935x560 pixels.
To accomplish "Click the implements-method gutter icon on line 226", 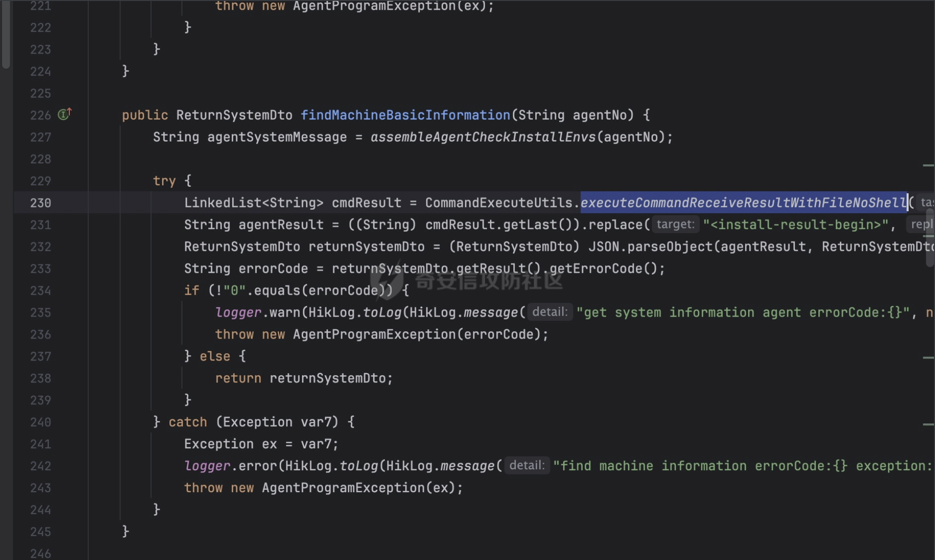I will 64,114.
